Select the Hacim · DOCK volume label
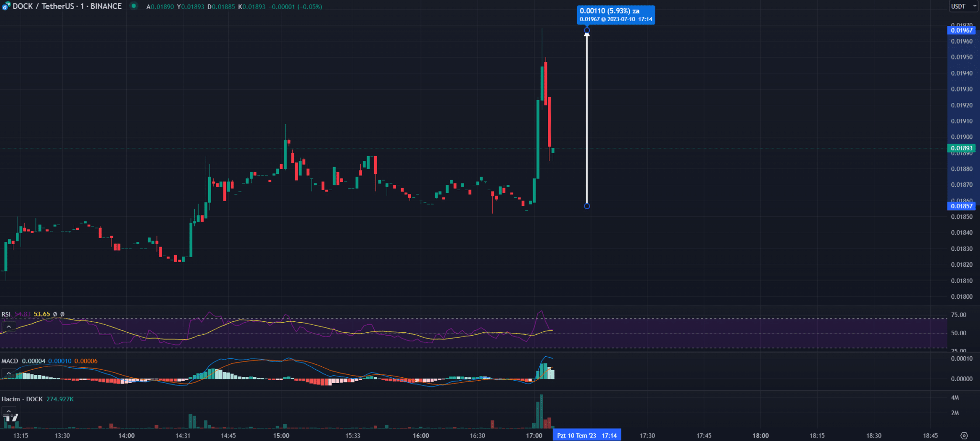 point(22,399)
